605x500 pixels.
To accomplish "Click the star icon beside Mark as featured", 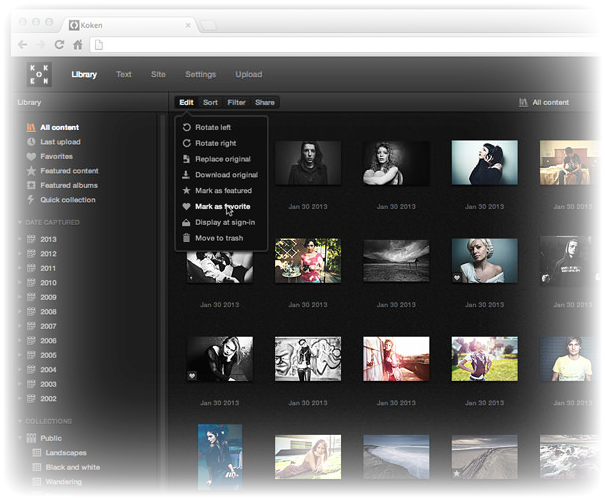I will point(186,190).
